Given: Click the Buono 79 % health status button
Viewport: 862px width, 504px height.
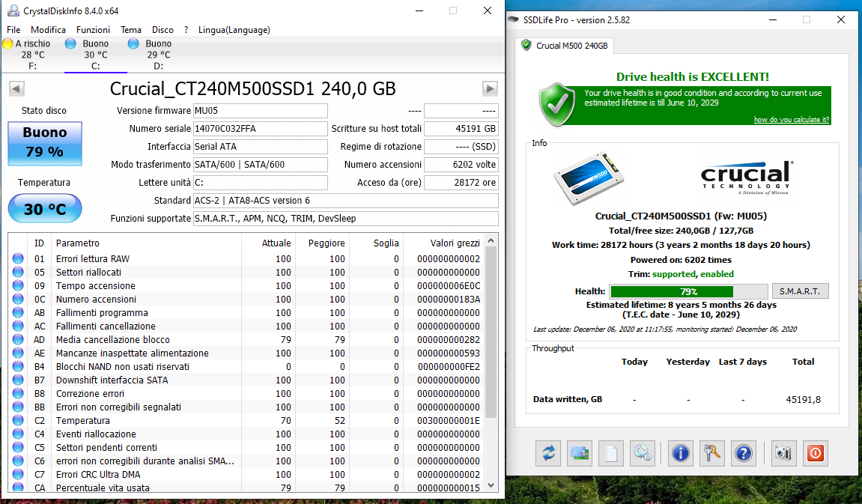Looking at the screenshot, I should point(44,143).
